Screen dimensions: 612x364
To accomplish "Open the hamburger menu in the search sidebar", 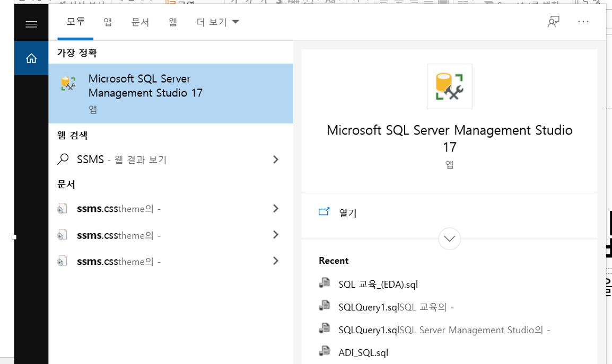I will point(31,24).
